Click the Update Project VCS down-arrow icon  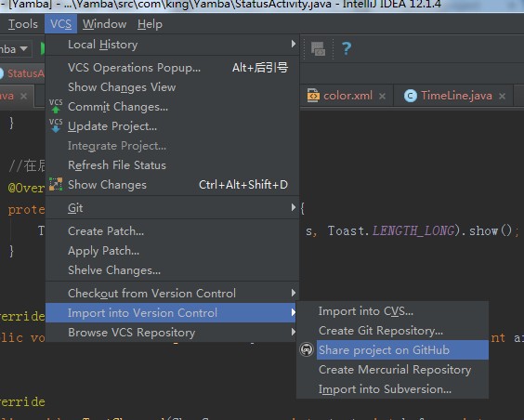56,125
